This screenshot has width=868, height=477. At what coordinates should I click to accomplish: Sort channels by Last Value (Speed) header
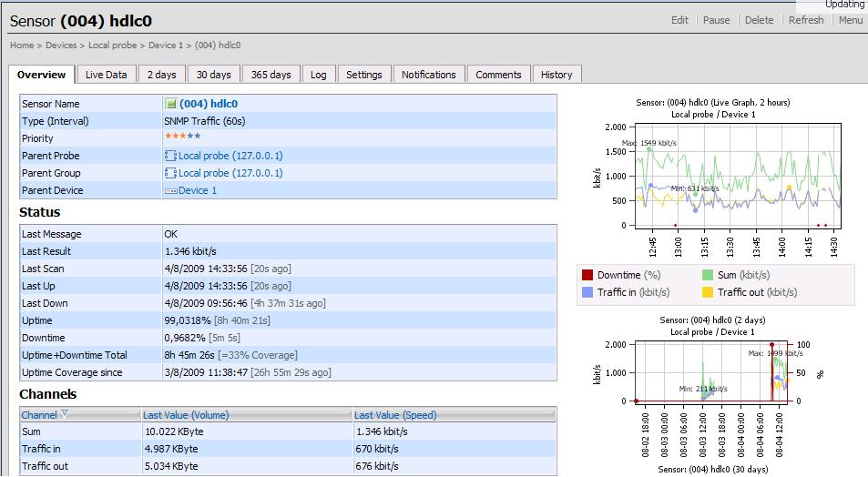point(395,415)
